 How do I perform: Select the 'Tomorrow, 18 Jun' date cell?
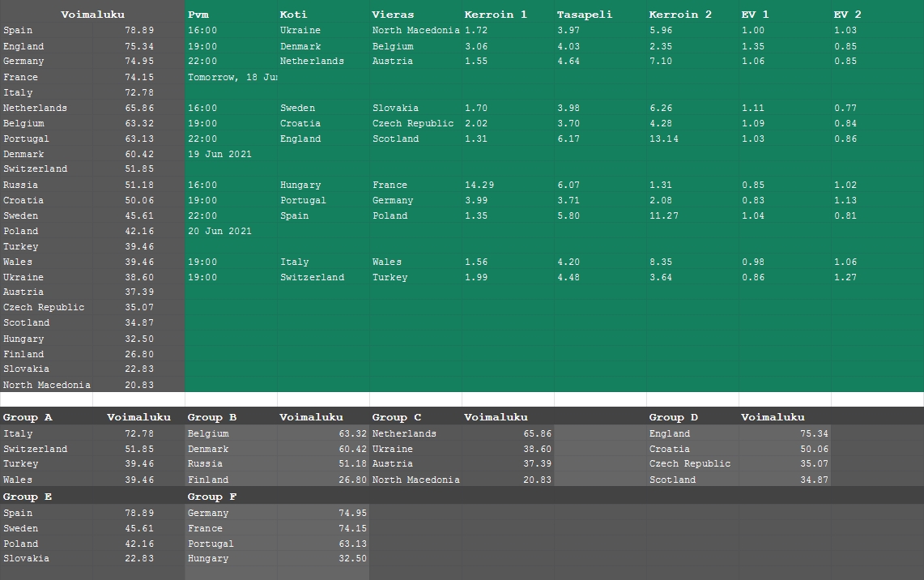[232, 77]
